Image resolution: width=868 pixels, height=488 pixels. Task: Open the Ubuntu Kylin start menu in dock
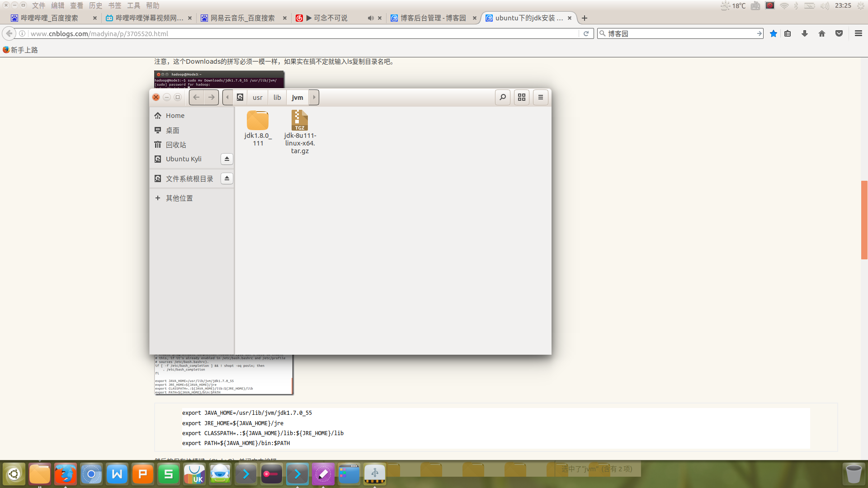[14, 474]
